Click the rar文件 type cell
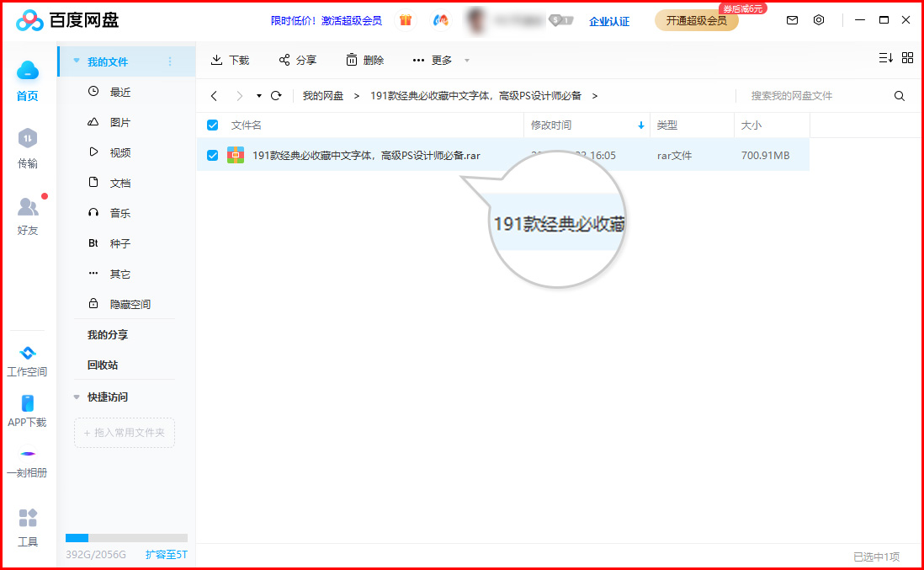This screenshot has height=570, width=924. 674,156
